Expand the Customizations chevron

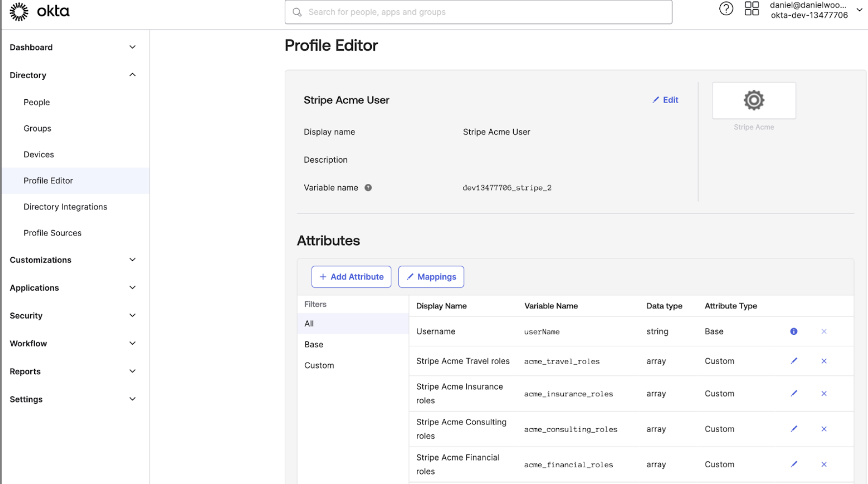click(x=132, y=260)
